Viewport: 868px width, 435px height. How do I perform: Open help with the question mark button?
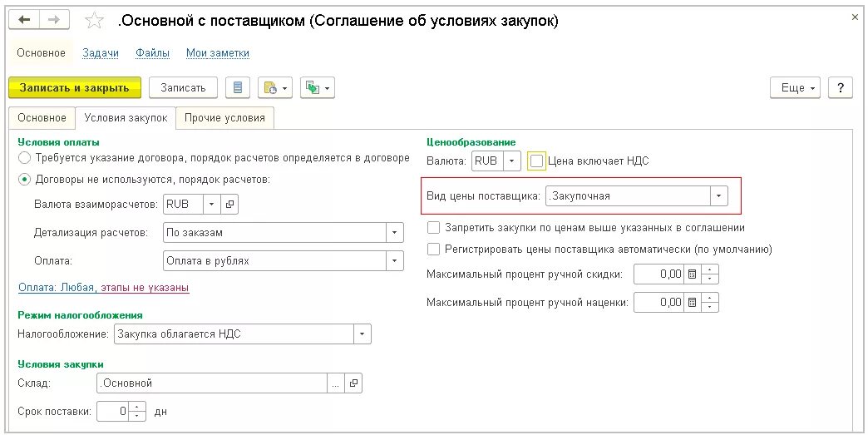coord(841,87)
